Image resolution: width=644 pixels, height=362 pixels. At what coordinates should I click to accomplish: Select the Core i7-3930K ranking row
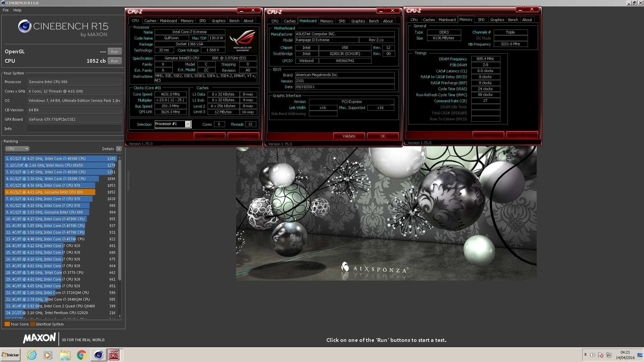click(60, 179)
